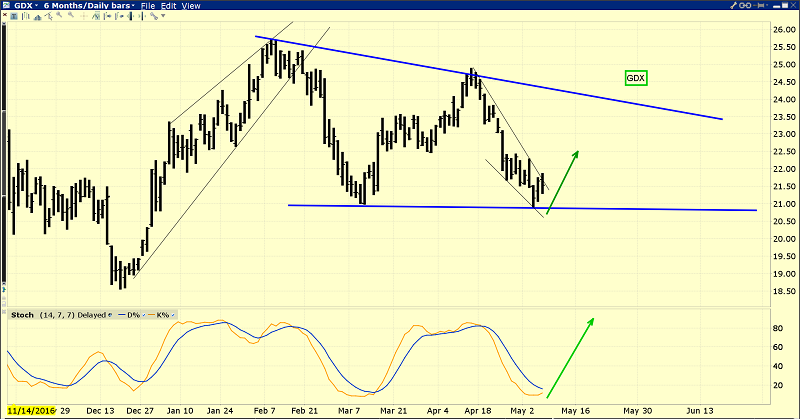
Task: Toggle the K% line checkmark in Stoch legend
Action: [174, 316]
